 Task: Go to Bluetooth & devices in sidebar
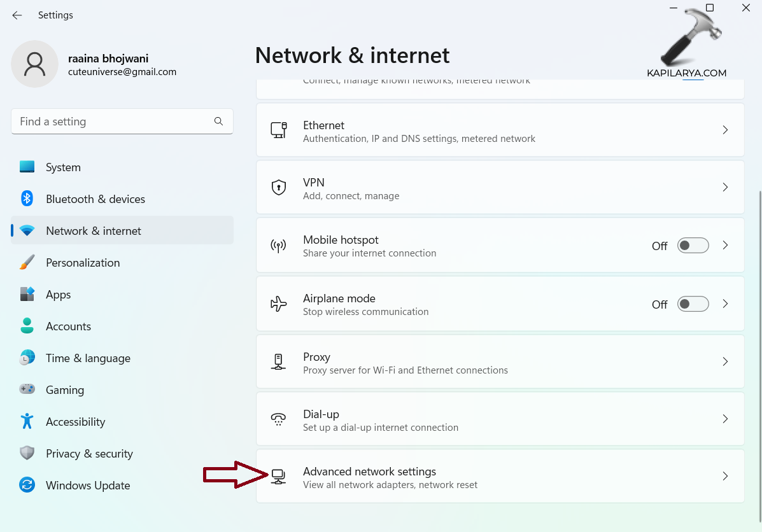point(95,199)
